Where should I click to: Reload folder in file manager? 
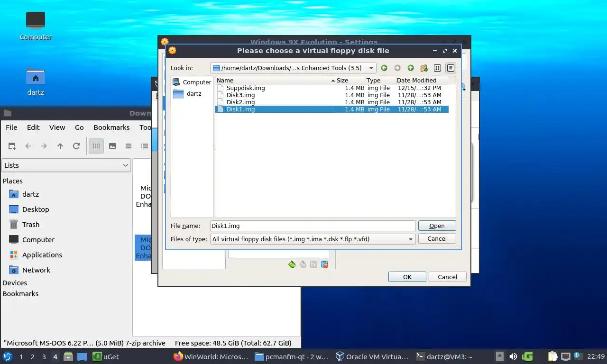pyautogui.click(x=76, y=146)
